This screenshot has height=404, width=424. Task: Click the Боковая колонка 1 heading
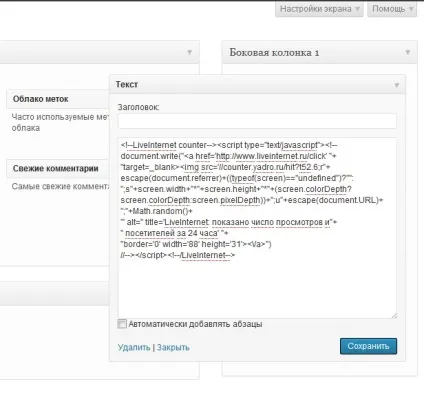(x=274, y=52)
